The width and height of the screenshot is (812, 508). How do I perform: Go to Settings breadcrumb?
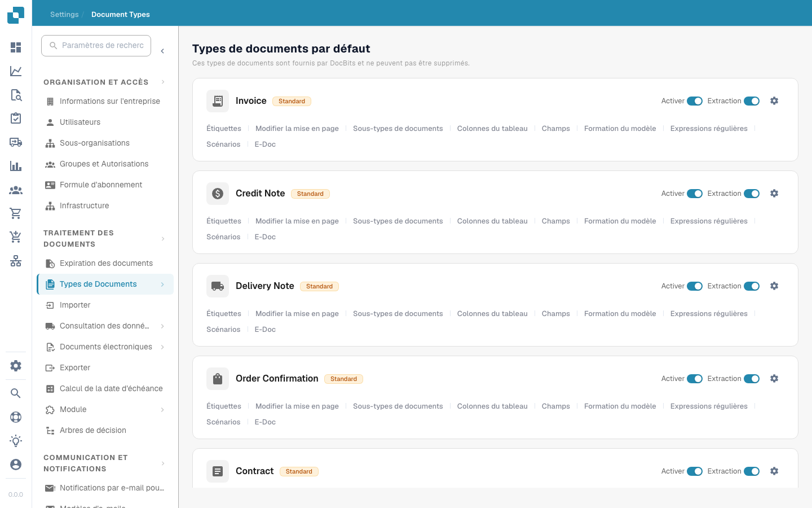64,14
